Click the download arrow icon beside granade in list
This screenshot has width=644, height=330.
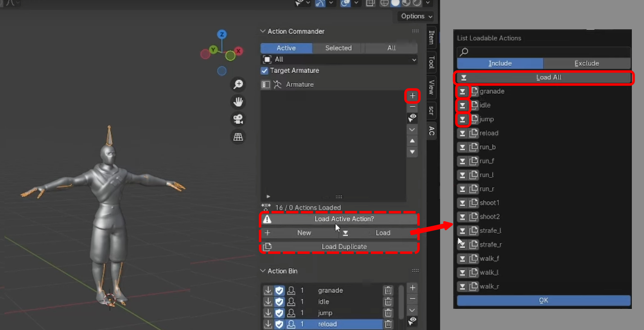click(463, 91)
